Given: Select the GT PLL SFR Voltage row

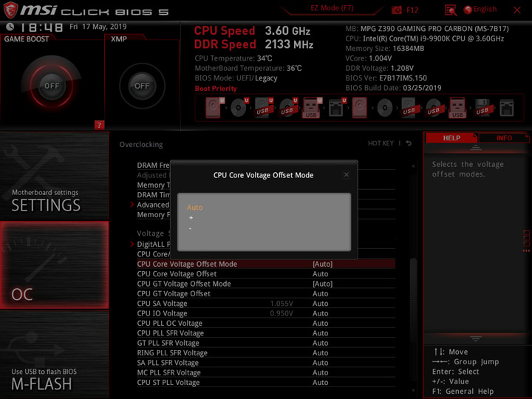Looking at the screenshot, I should 266,343.
